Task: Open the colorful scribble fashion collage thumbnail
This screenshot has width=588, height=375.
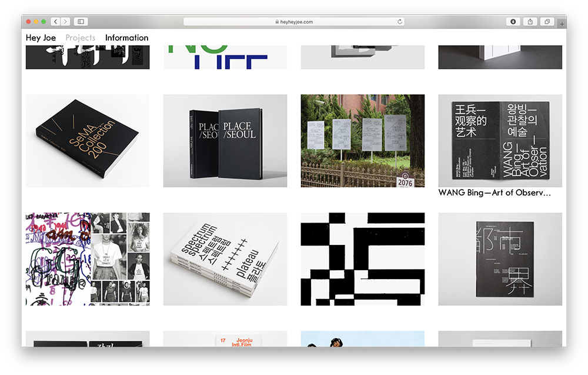Action: (x=88, y=259)
